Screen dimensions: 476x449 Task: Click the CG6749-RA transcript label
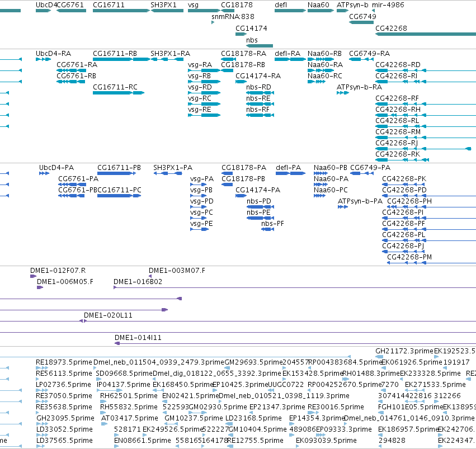[x=370, y=53]
